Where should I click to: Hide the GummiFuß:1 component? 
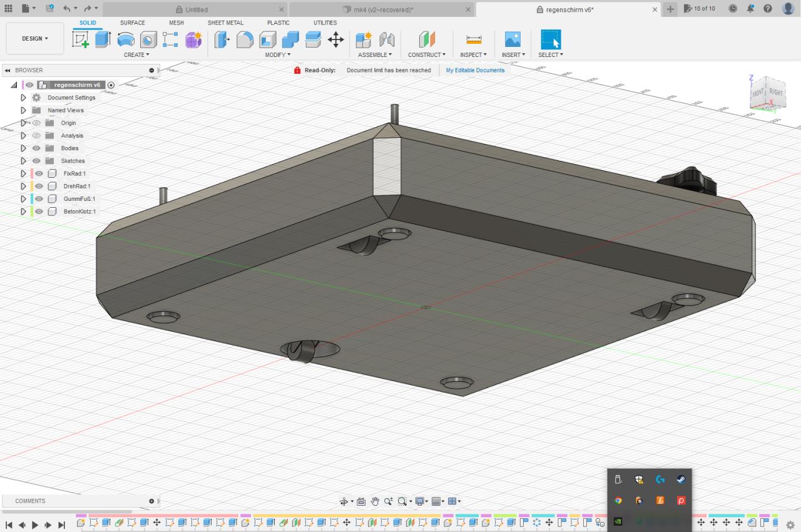click(39, 199)
